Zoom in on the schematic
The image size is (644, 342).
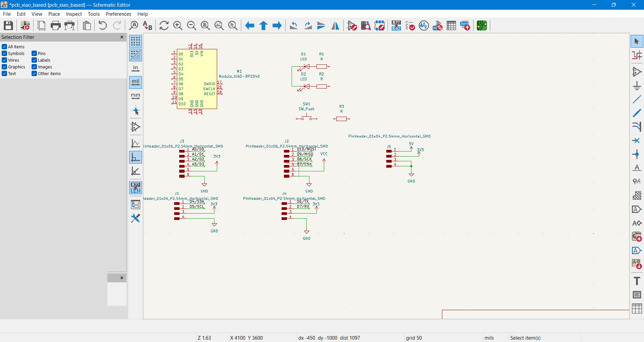tap(178, 25)
